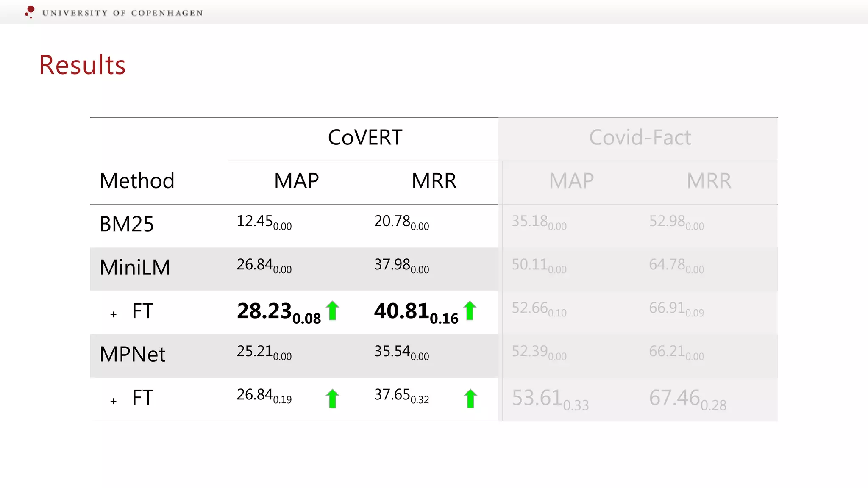Click the greyed 'Covid-Fact' group header
868x488 pixels.
pyautogui.click(x=640, y=138)
